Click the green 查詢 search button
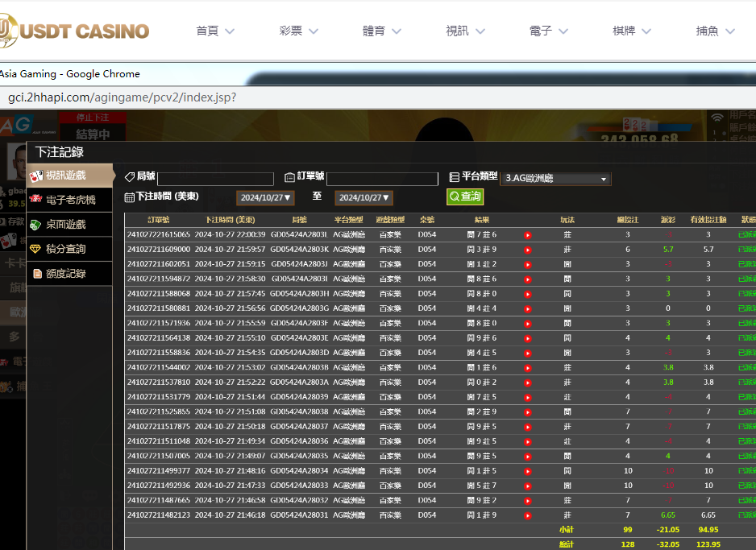This screenshot has height=550, width=756. [465, 196]
